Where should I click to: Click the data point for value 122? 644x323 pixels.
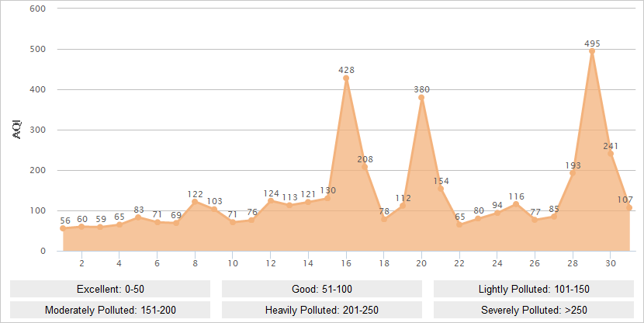point(195,202)
